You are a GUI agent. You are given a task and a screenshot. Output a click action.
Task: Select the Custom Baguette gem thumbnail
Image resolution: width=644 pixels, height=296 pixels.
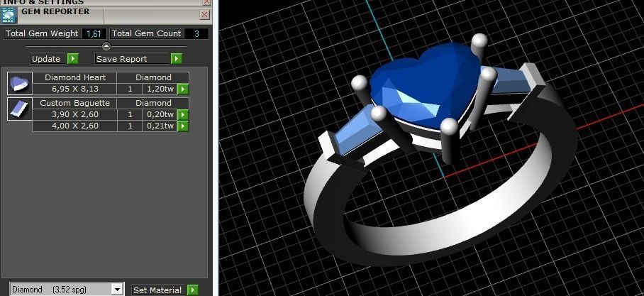tap(20, 109)
